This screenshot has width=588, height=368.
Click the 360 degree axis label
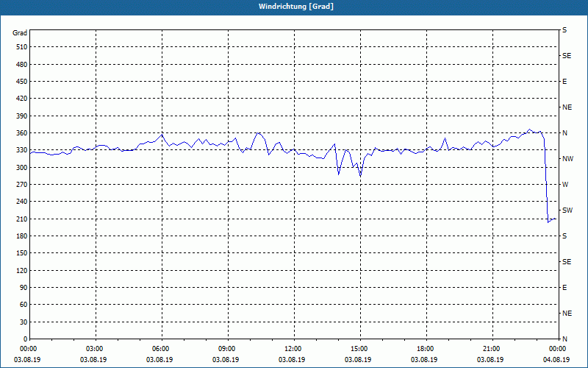pos(22,133)
